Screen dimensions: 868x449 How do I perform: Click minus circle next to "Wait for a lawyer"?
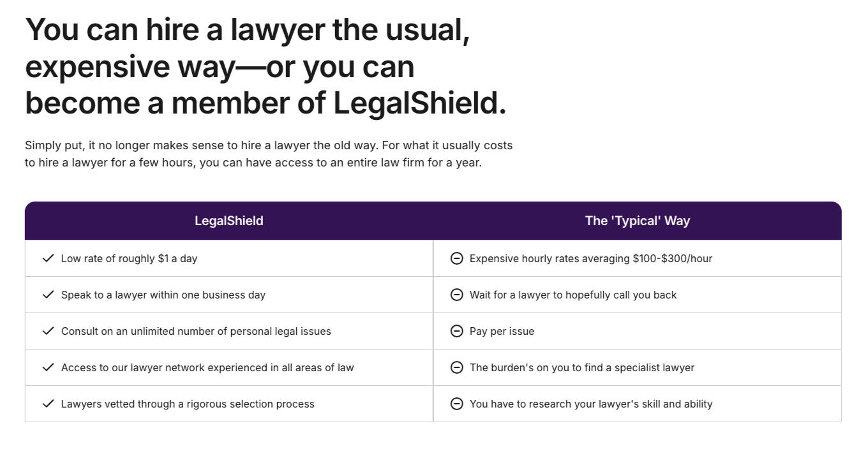pos(456,295)
